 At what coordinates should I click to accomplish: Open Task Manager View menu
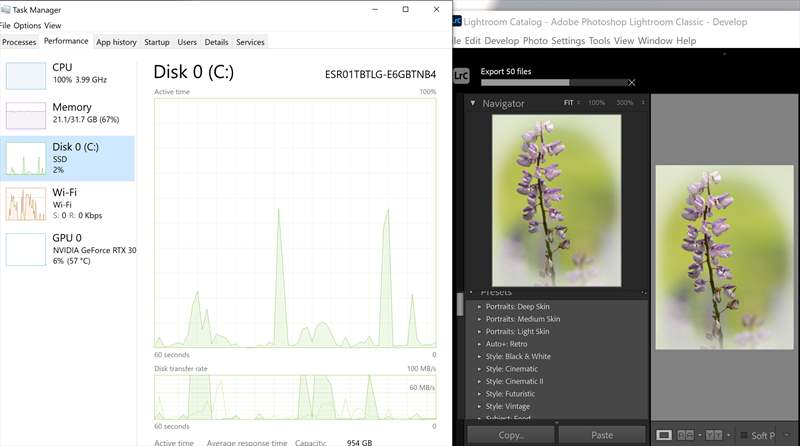coord(53,26)
